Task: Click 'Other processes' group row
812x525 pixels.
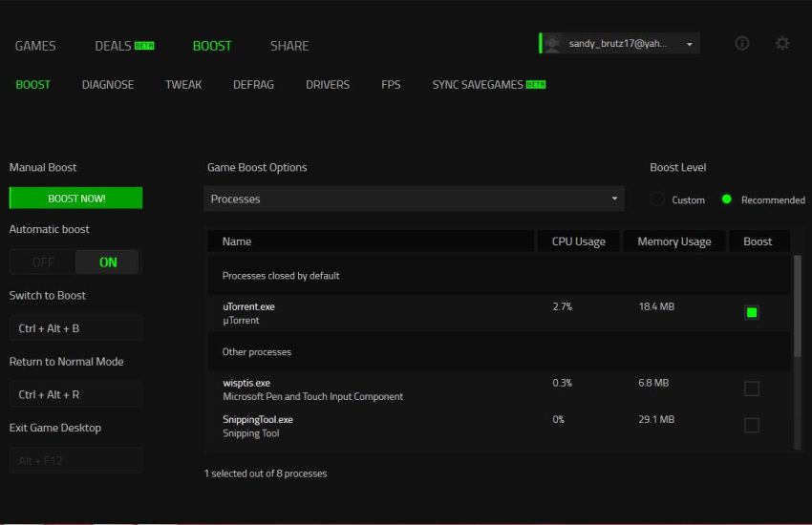Action: pos(499,351)
